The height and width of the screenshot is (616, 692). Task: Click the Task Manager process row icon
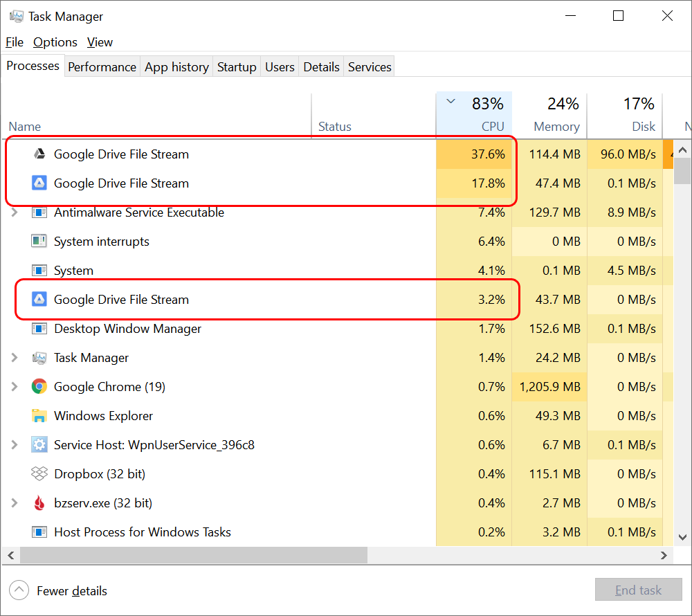point(39,357)
